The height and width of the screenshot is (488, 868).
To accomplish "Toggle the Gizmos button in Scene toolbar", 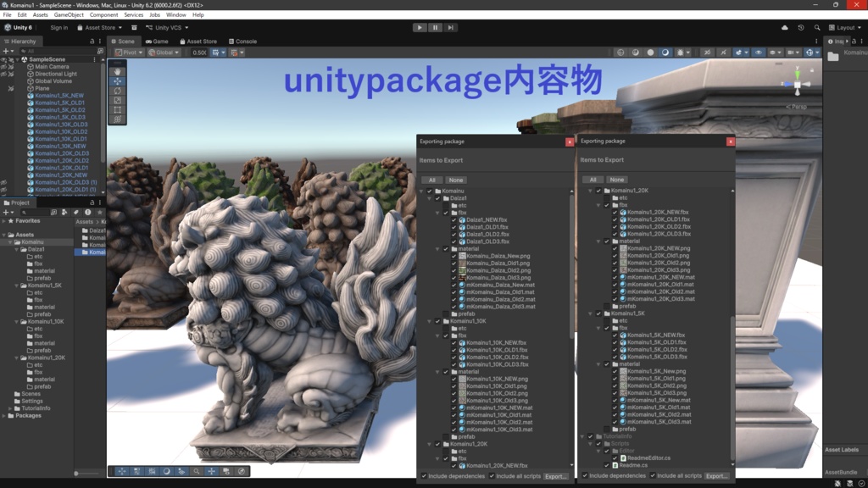I will pyautogui.click(x=810, y=53).
